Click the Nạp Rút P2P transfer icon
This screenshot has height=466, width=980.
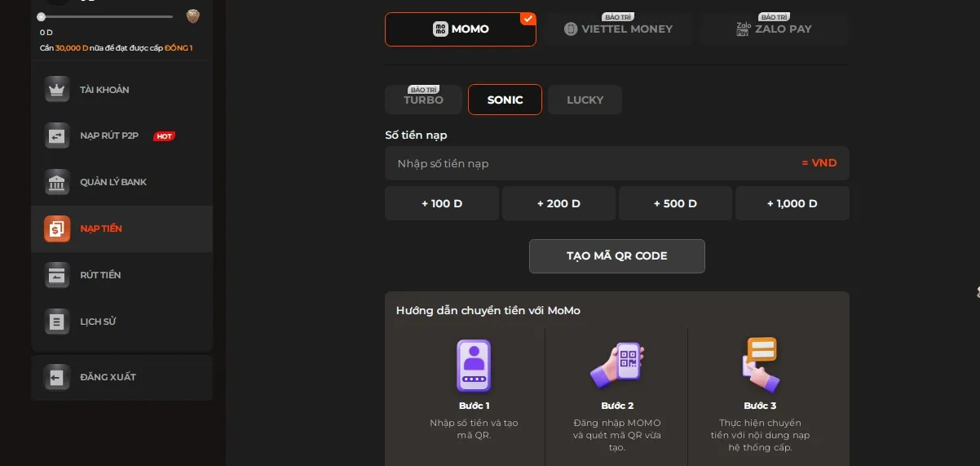[57, 136]
